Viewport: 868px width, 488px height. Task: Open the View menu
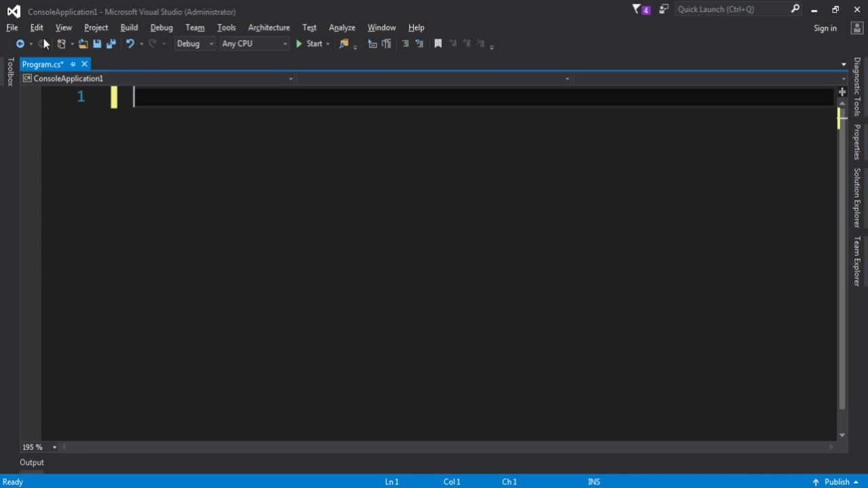click(x=64, y=28)
